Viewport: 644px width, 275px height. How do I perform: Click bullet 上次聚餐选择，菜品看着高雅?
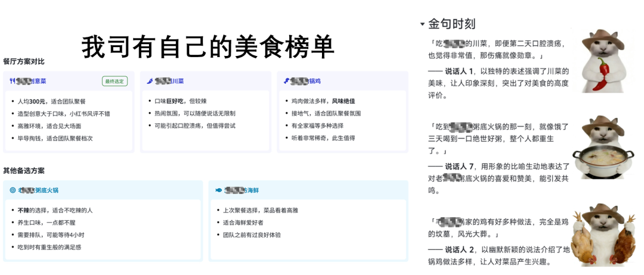click(261, 210)
